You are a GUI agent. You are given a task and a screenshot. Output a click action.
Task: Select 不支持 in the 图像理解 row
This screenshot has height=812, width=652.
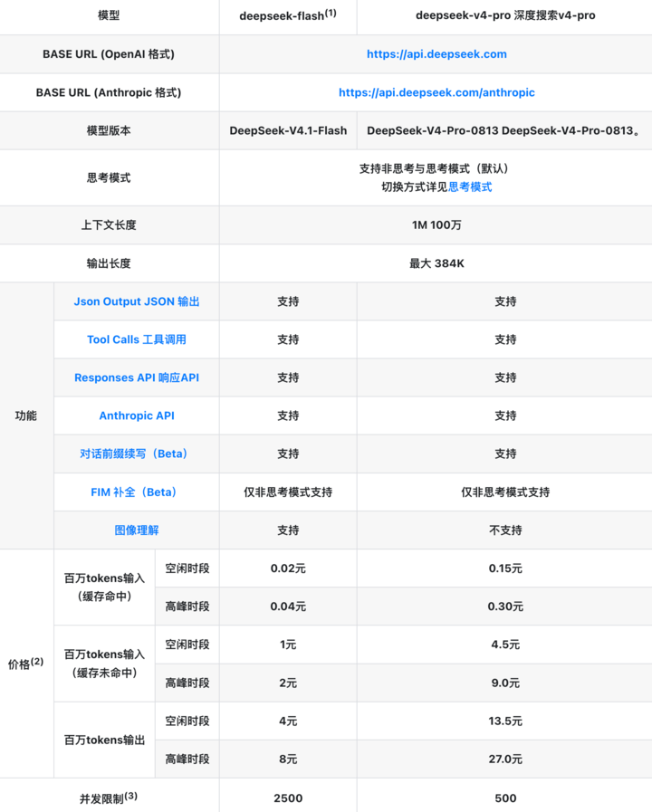pyautogui.click(x=505, y=530)
